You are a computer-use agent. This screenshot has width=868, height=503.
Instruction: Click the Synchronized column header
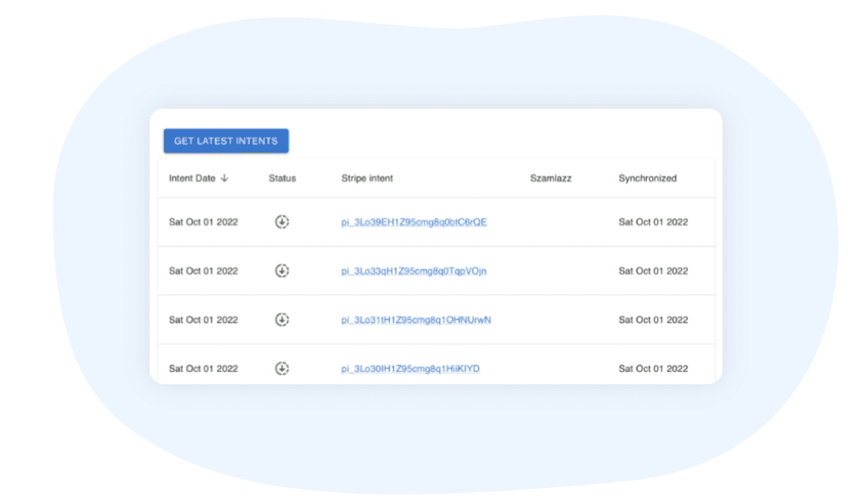(648, 178)
